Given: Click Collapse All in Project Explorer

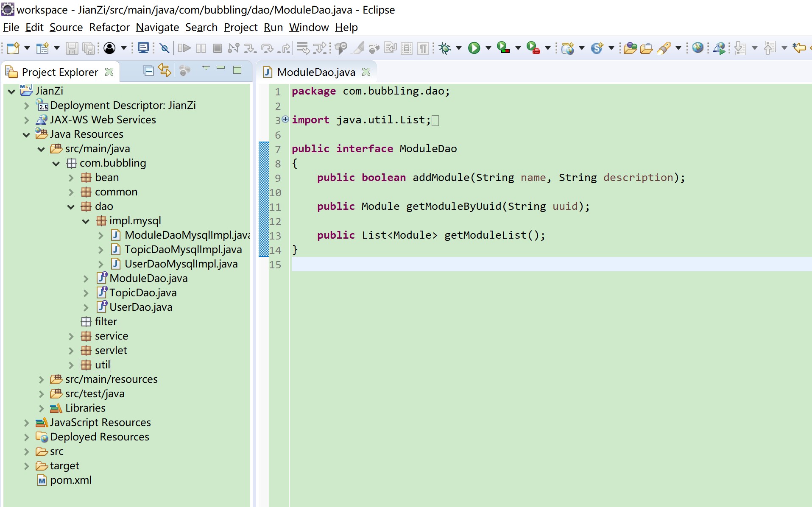Looking at the screenshot, I should click(148, 70).
